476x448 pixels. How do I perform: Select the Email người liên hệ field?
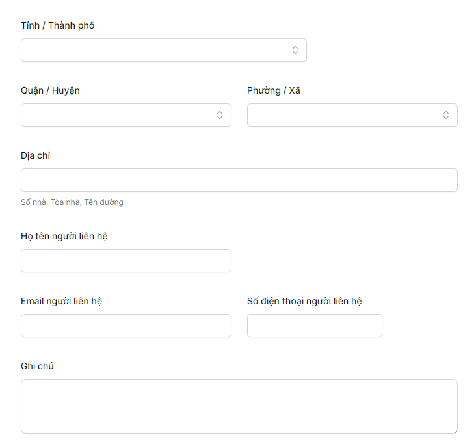[x=126, y=326]
